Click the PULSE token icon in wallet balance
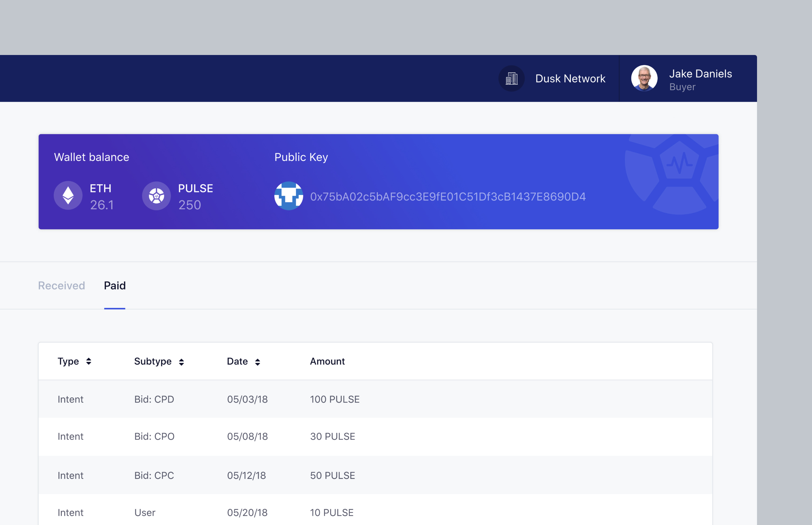The height and width of the screenshot is (525, 812). (x=156, y=195)
